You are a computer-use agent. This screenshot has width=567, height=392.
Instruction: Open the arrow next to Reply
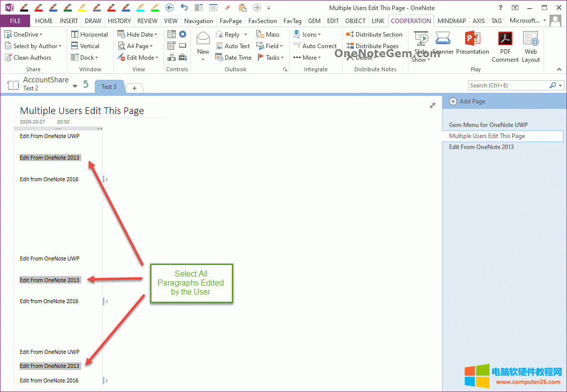tap(245, 35)
